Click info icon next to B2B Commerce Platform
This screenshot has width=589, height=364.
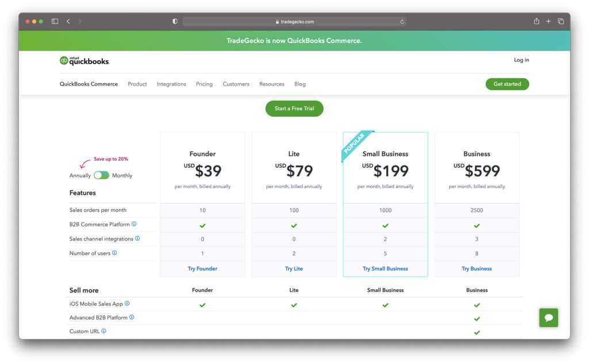point(134,224)
